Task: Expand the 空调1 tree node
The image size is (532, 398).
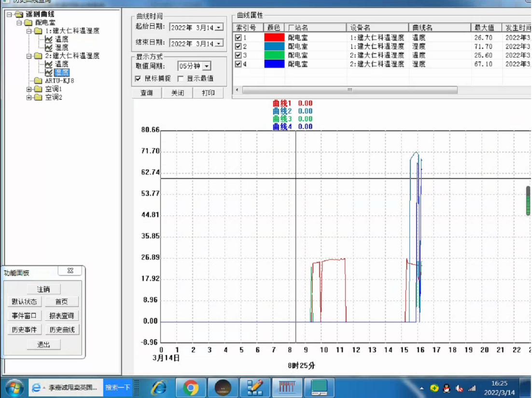Action: [x=29, y=89]
